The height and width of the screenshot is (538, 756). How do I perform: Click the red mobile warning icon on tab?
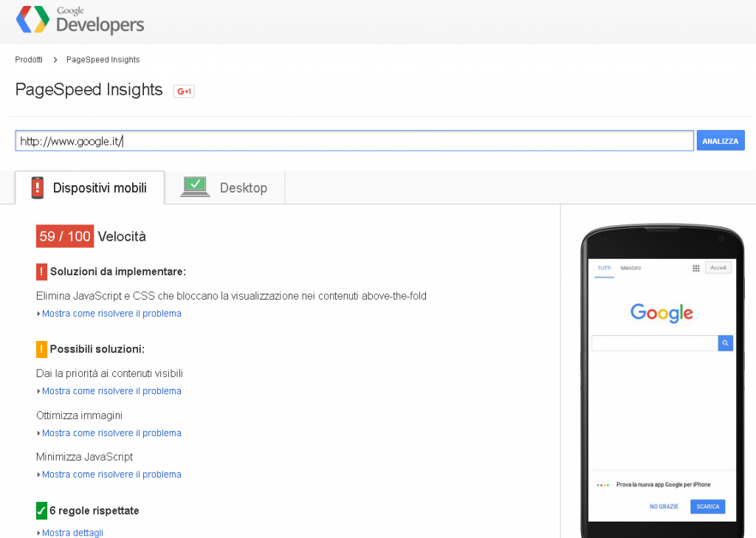[x=37, y=187]
